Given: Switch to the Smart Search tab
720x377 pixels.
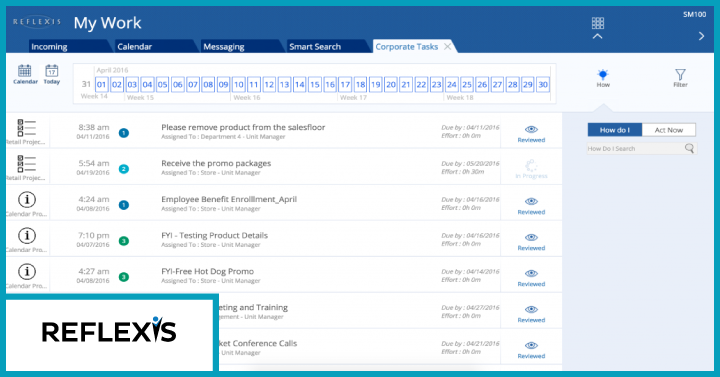Looking at the screenshot, I should point(327,46).
